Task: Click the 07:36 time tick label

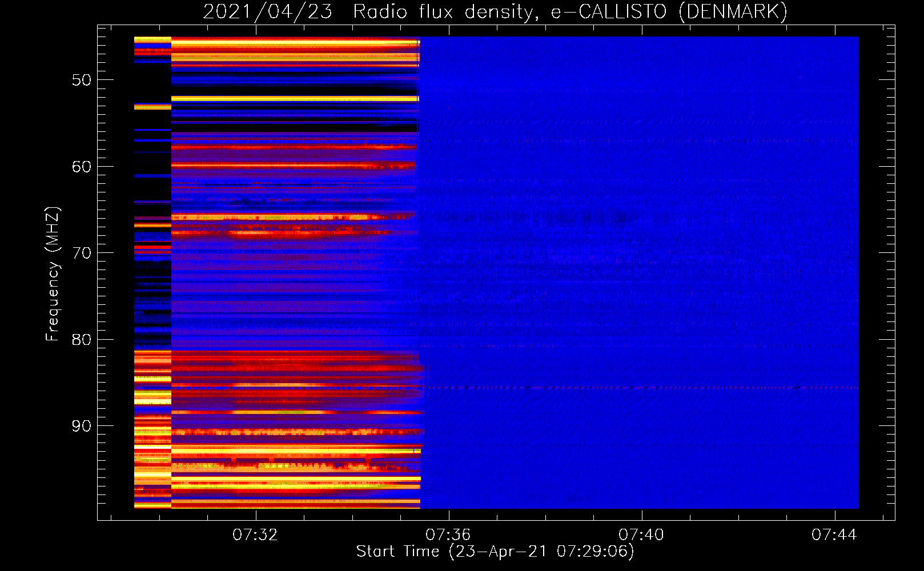Action: click(x=448, y=534)
